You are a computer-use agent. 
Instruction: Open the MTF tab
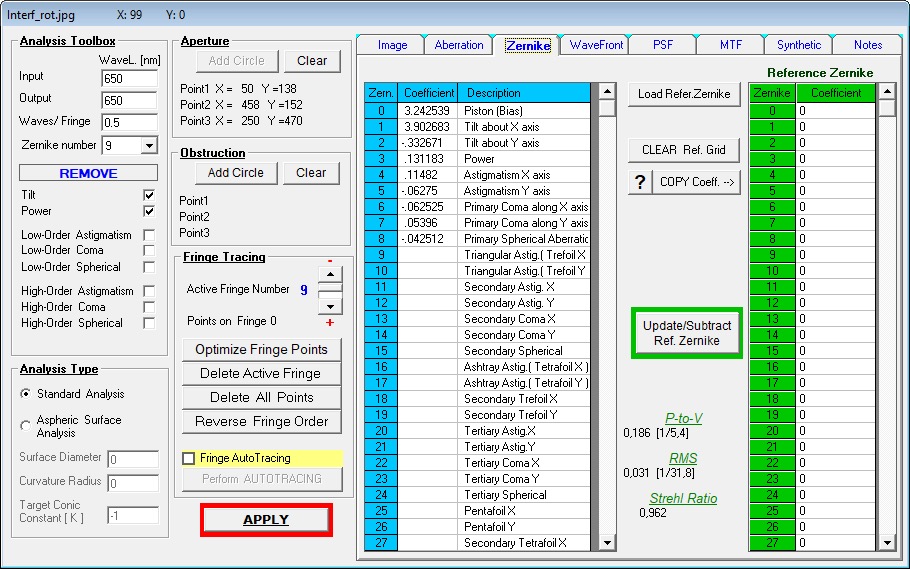(731, 45)
